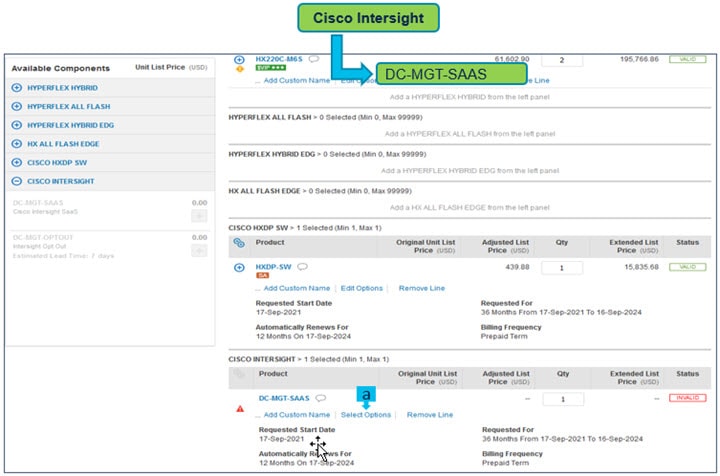
Task: Click the orange badge under HXDP-SW
Action: (262, 275)
